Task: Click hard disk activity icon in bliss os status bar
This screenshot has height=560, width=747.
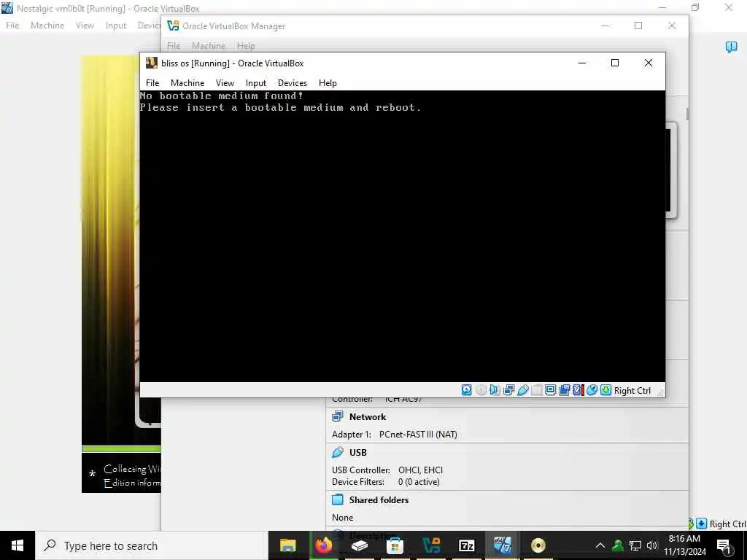Action: pos(466,391)
